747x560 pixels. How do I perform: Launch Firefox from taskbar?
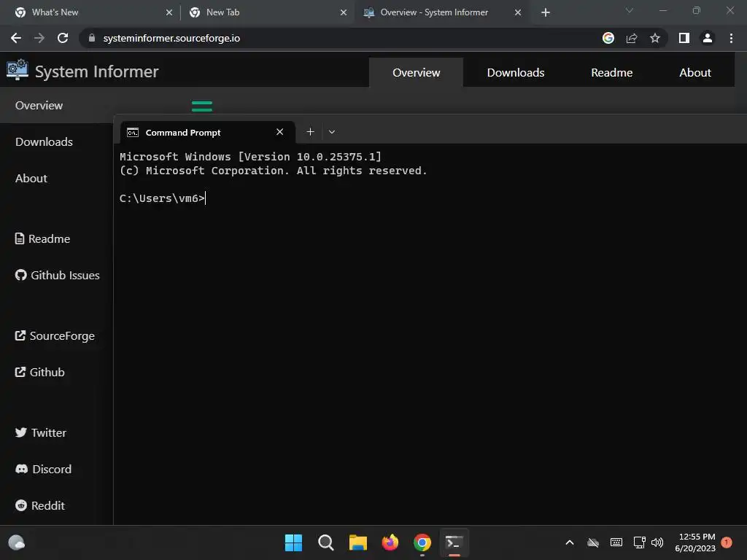390,542
